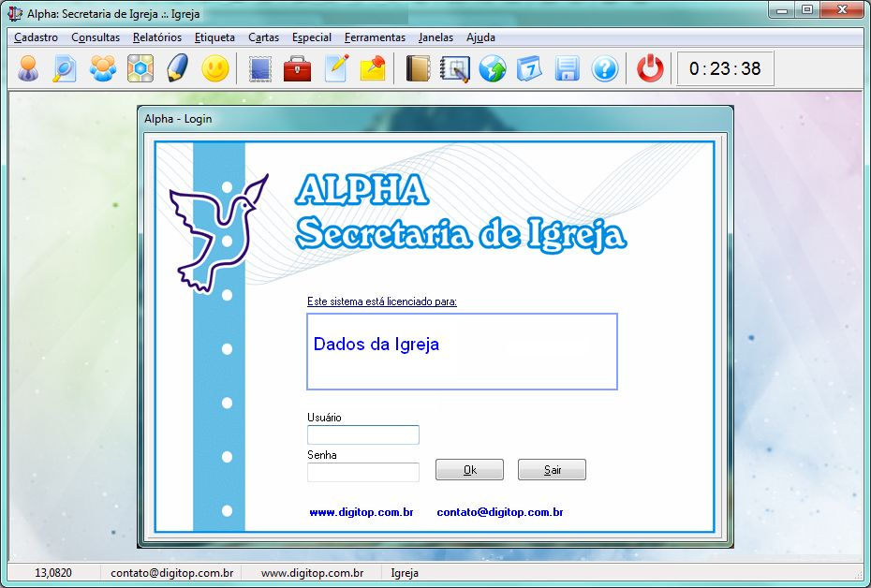Open the Ajuda menu
The image size is (871, 588).
tap(480, 37)
